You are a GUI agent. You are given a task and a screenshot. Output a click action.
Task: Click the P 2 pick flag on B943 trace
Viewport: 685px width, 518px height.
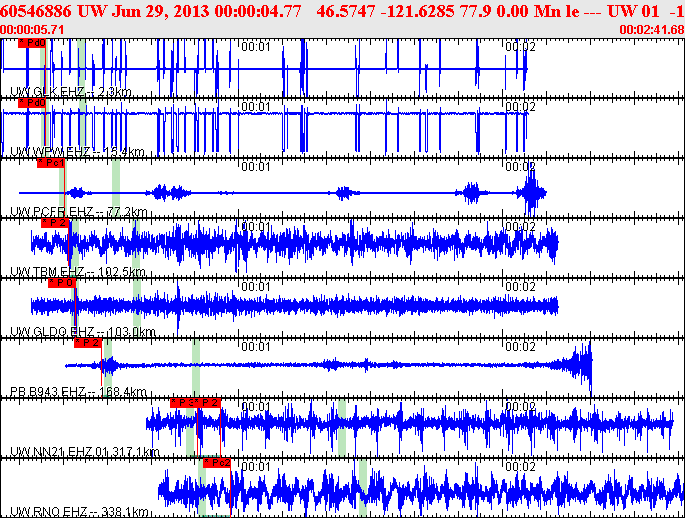(88, 343)
